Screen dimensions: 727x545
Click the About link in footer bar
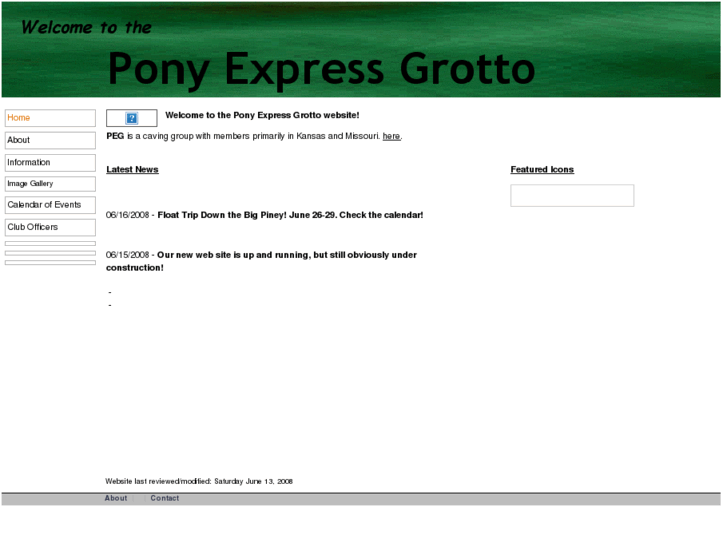pyautogui.click(x=115, y=498)
